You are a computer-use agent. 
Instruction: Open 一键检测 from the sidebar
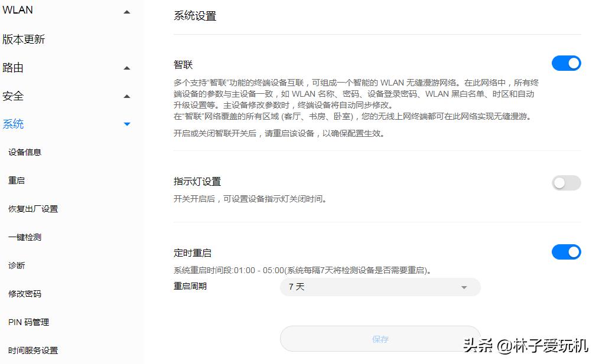click(24, 237)
